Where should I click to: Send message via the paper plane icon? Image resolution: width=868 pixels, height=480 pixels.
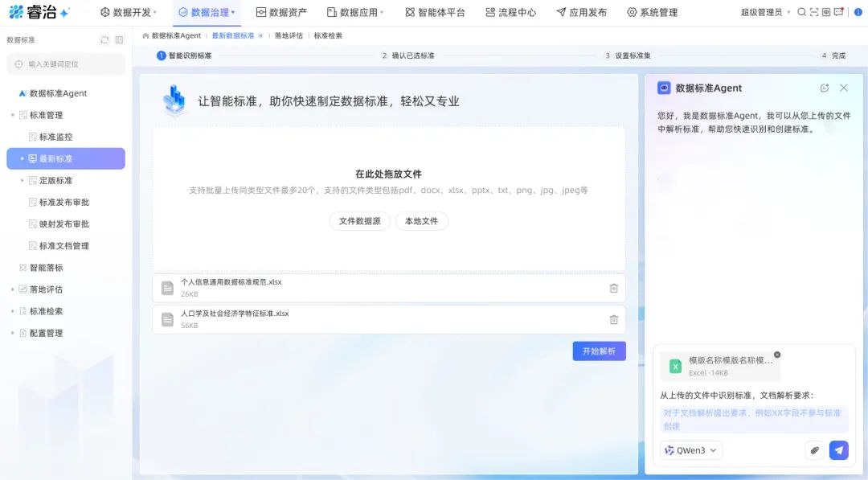[839, 450]
